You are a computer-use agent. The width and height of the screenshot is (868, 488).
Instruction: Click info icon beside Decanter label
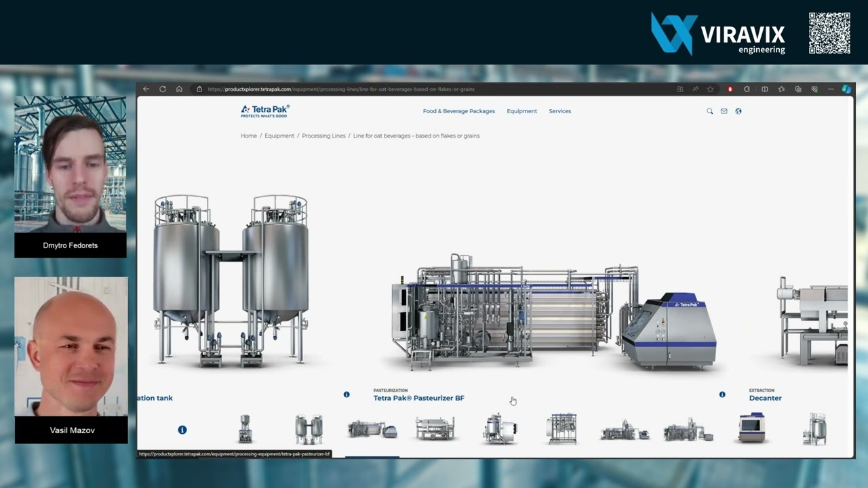click(x=722, y=394)
